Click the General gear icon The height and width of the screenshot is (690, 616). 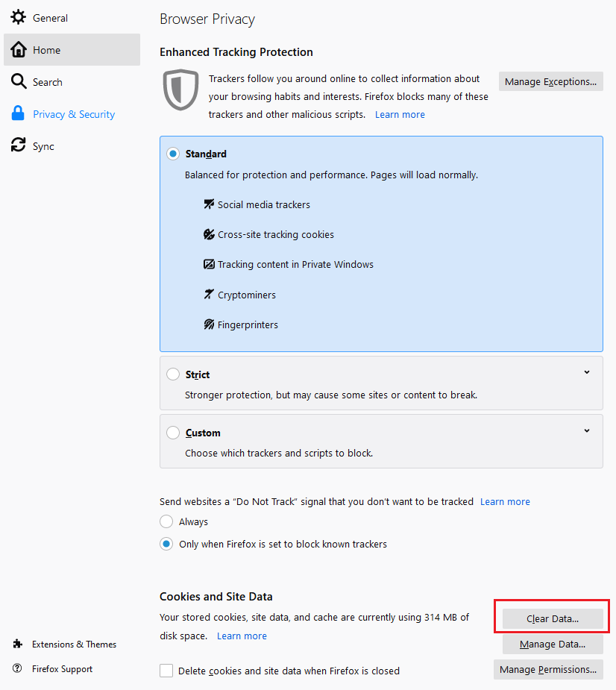pos(18,17)
